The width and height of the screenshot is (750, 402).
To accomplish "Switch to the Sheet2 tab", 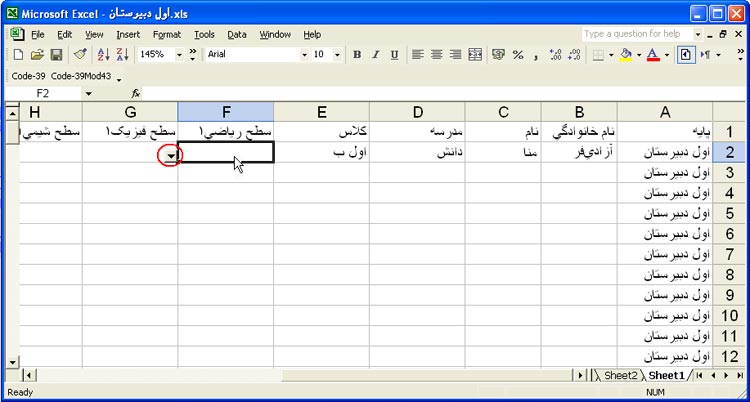I will [x=620, y=375].
